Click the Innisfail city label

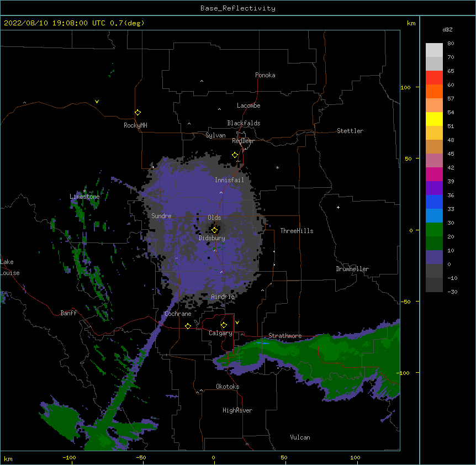229,180
